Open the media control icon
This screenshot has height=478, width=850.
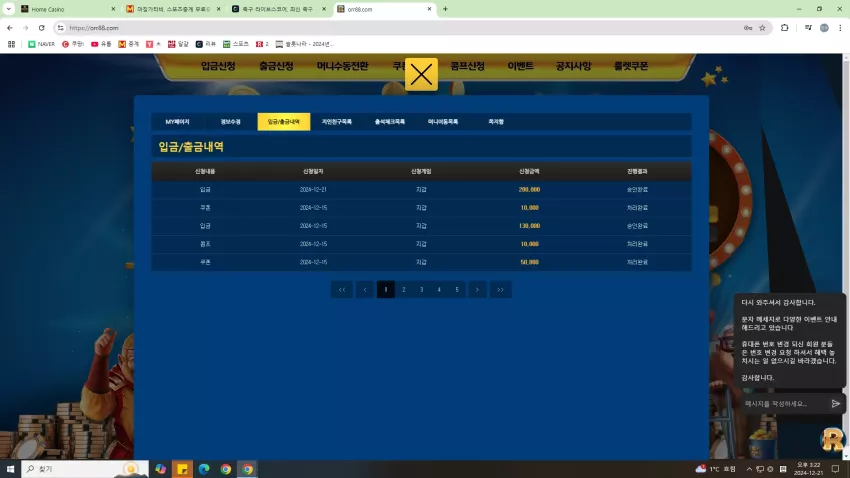coord(808,28)
